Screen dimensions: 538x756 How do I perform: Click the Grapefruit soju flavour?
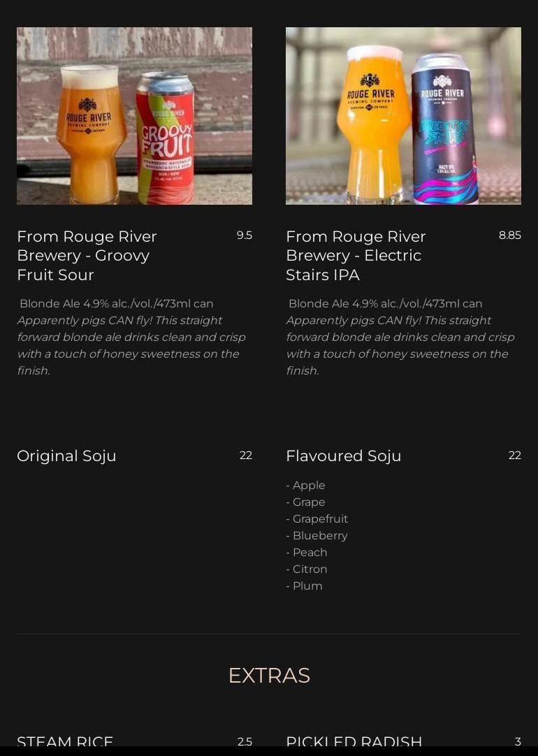tap(319, 519)
